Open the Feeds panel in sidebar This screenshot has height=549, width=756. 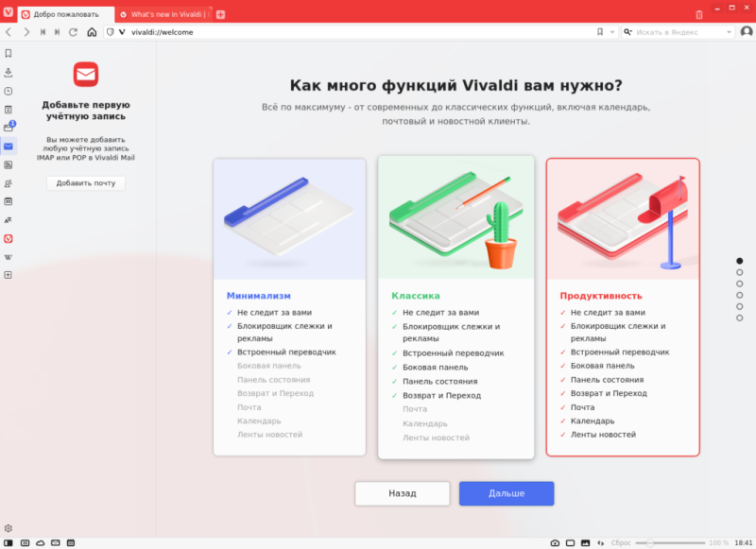coord(9,164)
